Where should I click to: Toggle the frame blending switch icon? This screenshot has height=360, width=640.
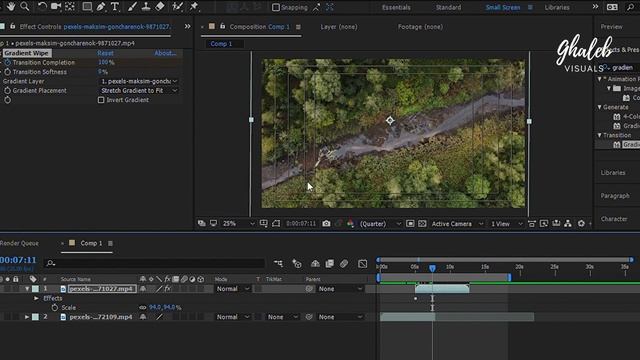click(330, 264)
